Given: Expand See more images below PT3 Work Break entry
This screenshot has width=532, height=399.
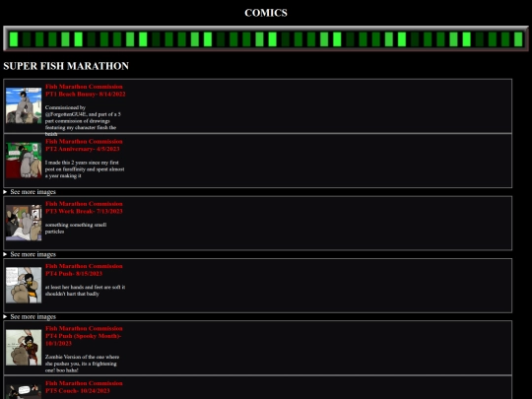Looking at the screenshot, I should (x=30, y=254).
